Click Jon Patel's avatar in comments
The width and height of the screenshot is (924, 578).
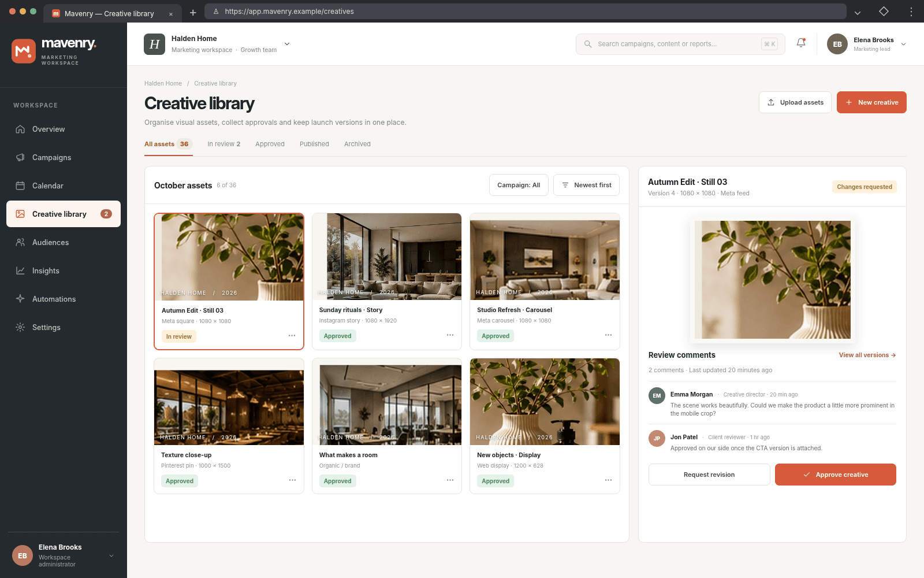657,439
